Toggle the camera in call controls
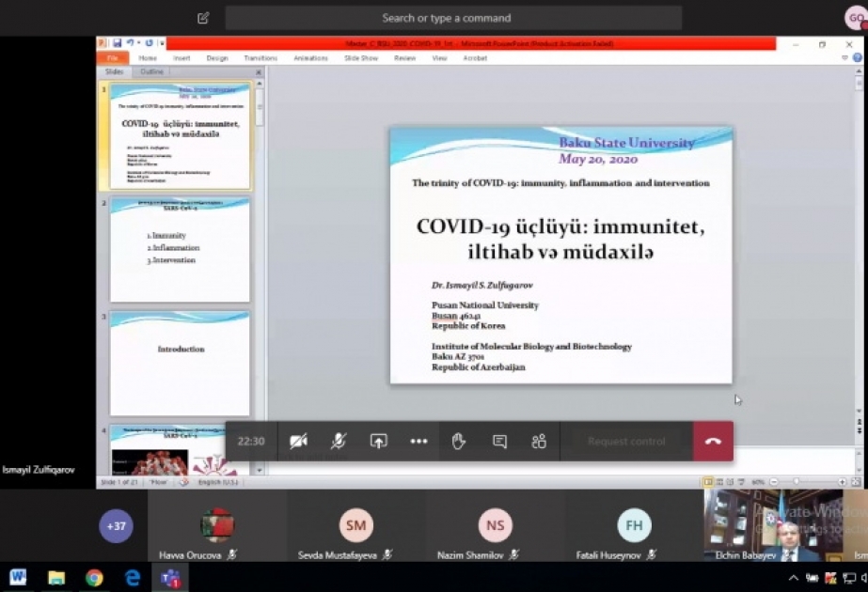 click(298, 441)
